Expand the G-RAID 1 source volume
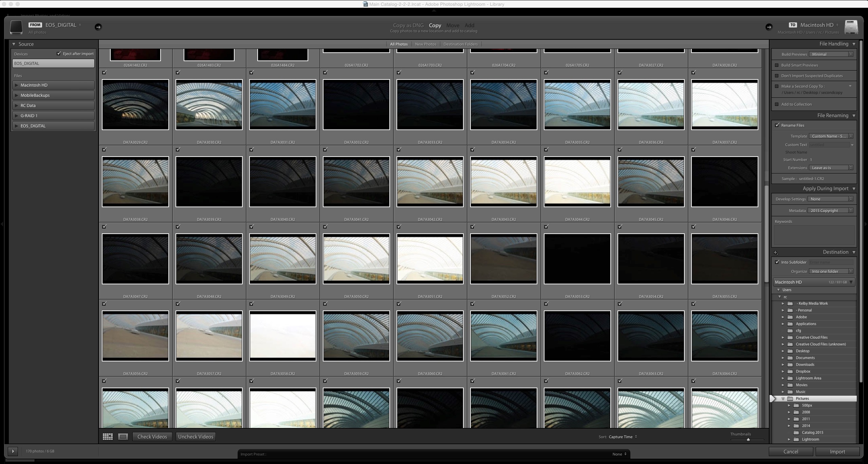This screenshot has height=464, width=868. click(16, 116)
